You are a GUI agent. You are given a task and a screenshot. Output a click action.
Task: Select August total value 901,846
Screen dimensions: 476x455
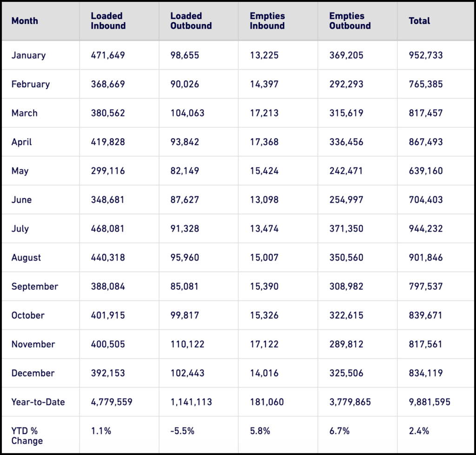[426, 257]
